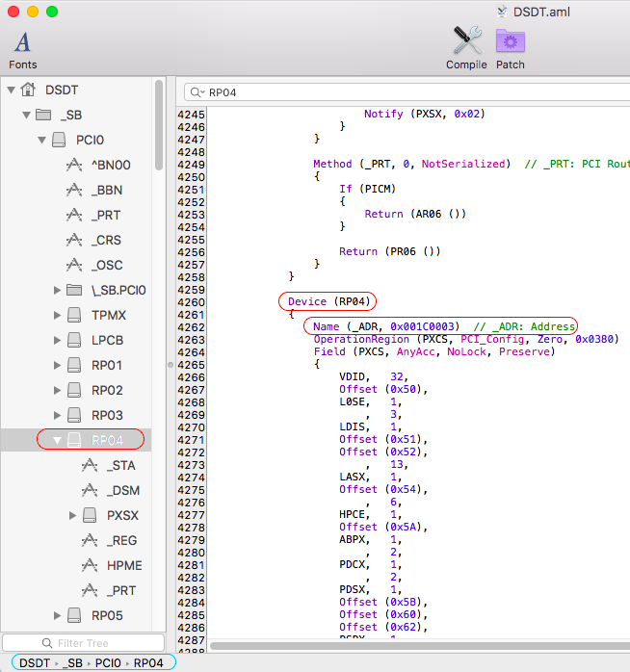630x672 pixels.
Task: Click PCI0 in the bottom path bar
Action: pos(108,662)
